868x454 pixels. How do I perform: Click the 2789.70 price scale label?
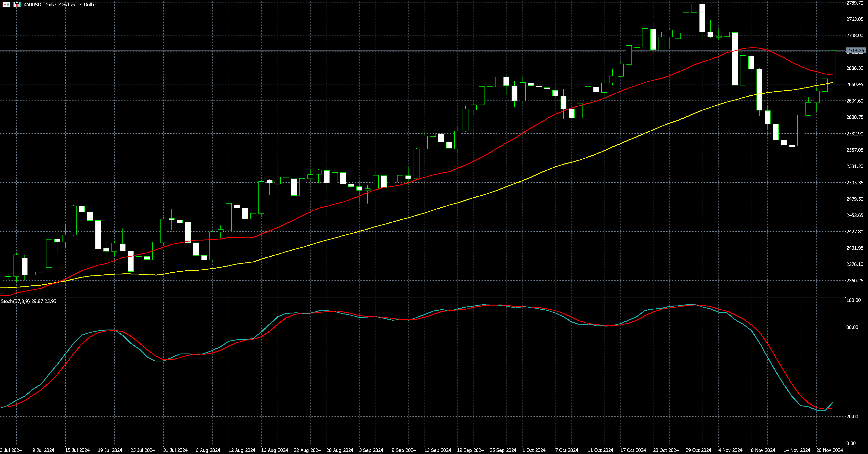pos(855,3)
